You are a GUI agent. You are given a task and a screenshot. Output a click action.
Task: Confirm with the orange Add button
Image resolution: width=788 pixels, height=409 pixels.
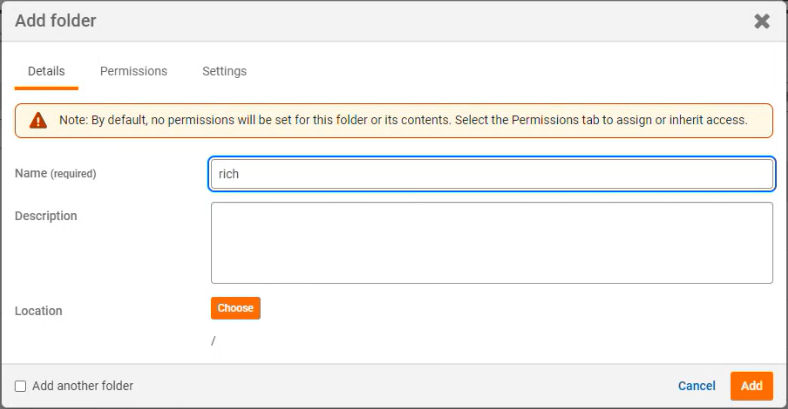(751, 386)
